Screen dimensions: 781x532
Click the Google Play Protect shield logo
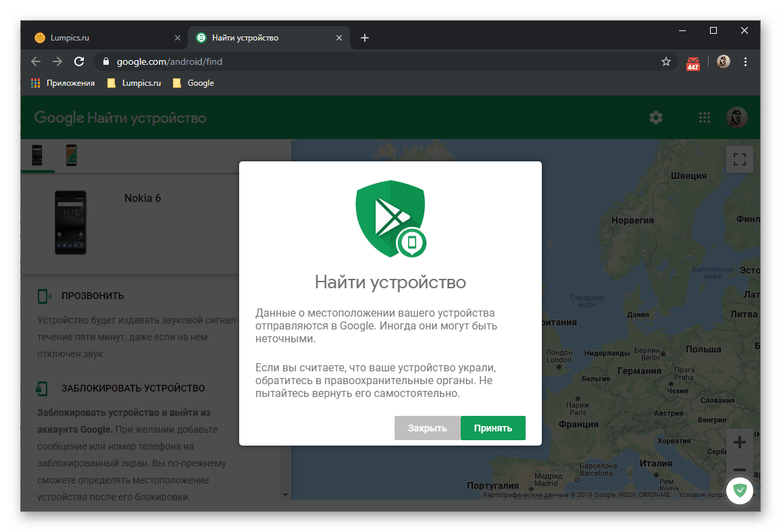pos(390,219)
